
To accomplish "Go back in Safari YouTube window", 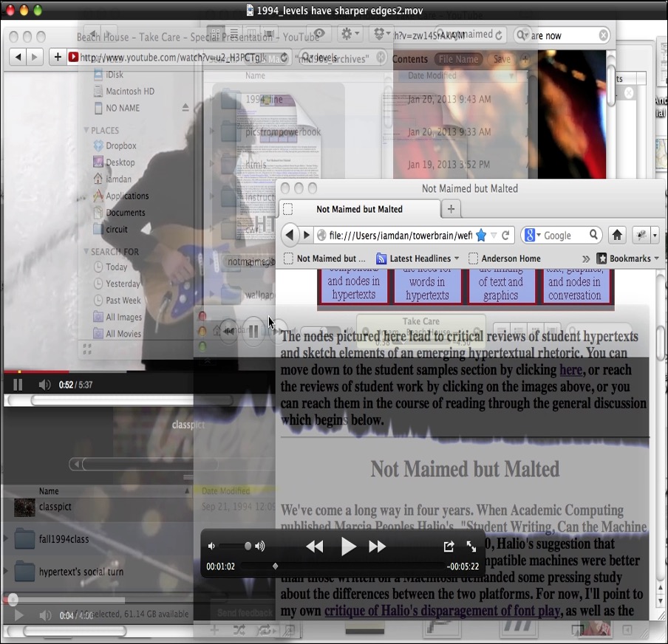I will tap(18, 57).
